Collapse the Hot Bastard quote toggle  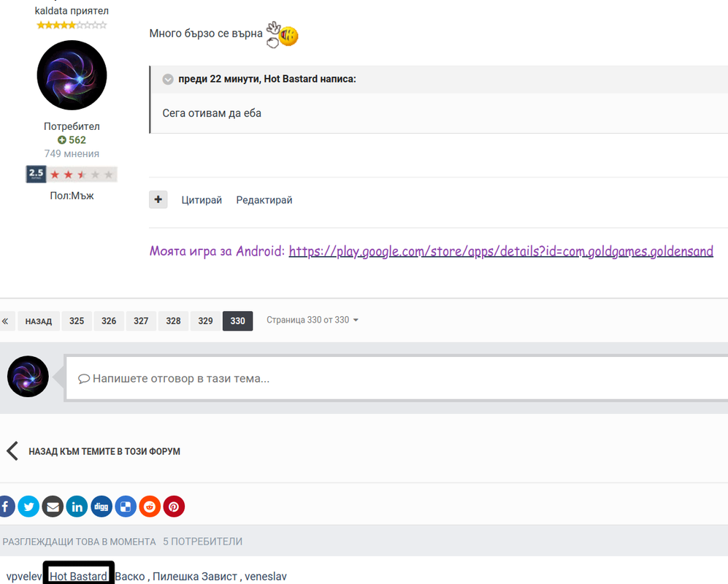pyautogui.click(x=168, y=80)
